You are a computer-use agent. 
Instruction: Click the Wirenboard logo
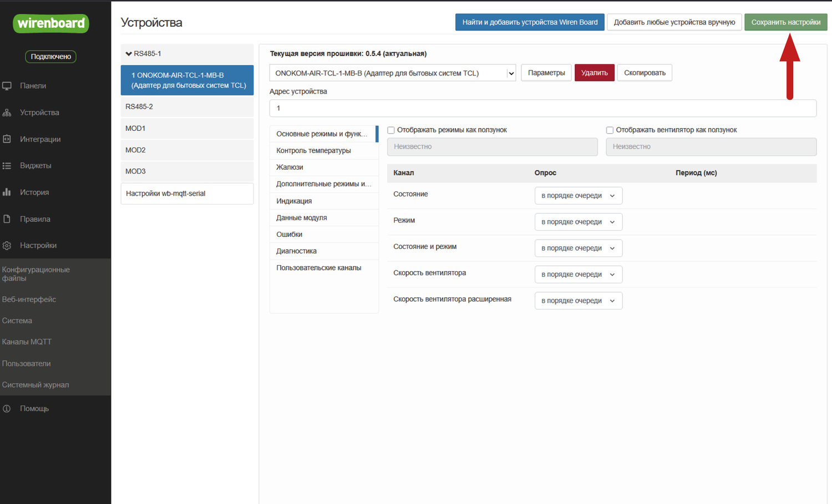click(x=51, y=23)
